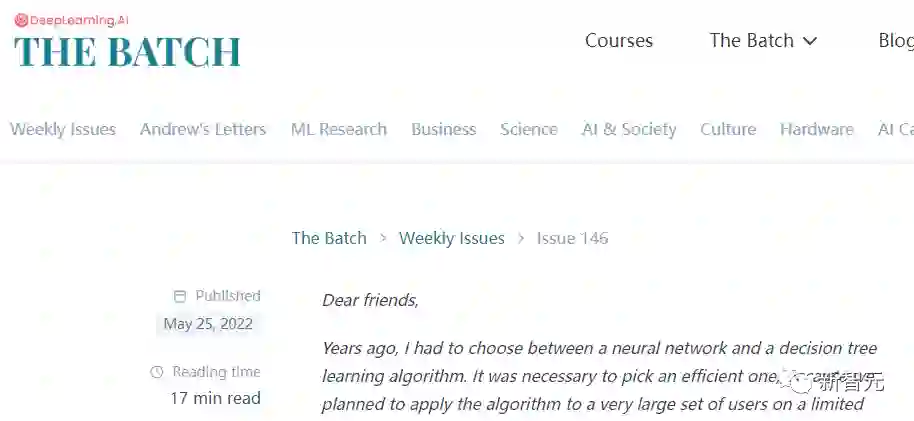Select the ML Research tab

pos(338,129)
